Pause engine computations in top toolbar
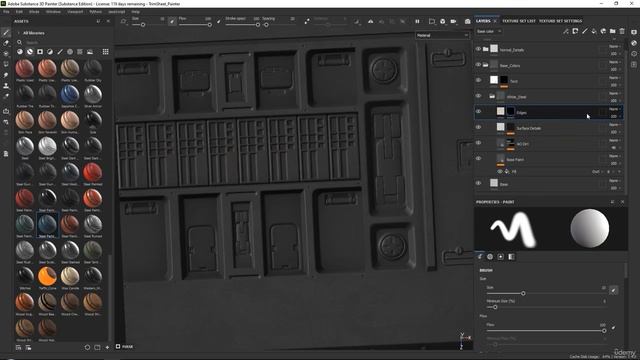The height and width of the screenshot is (360, 640). pos(417,21)
